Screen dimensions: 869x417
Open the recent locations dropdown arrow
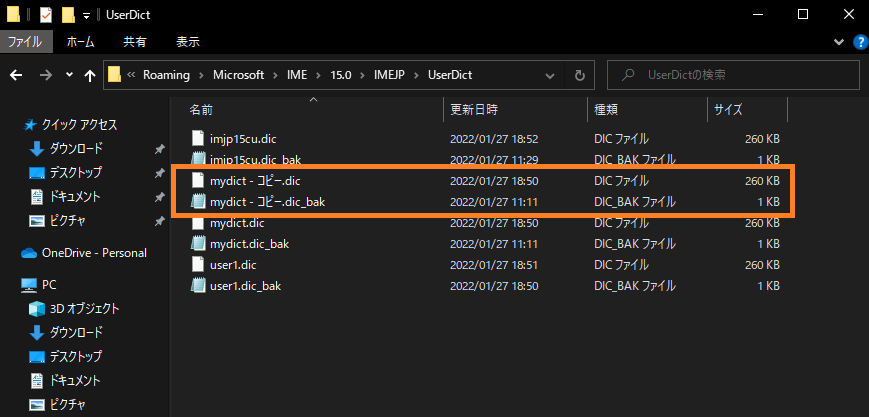(x=69, y=75)
